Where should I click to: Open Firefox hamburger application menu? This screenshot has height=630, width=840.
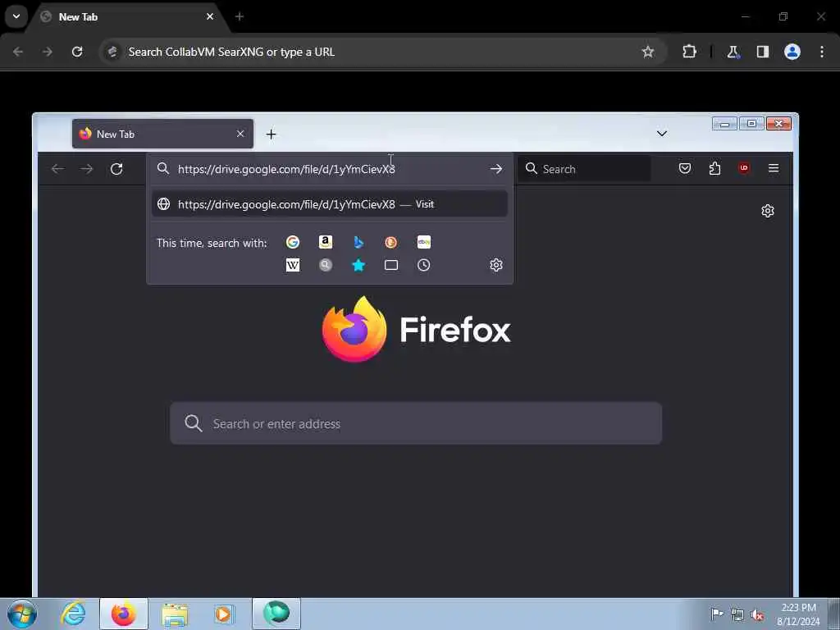pos(774,169)
